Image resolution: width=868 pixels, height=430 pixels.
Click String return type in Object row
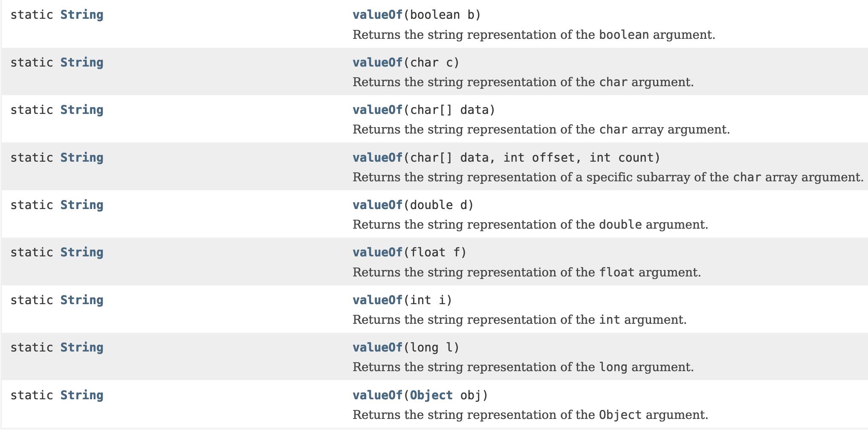pos(82,395)
